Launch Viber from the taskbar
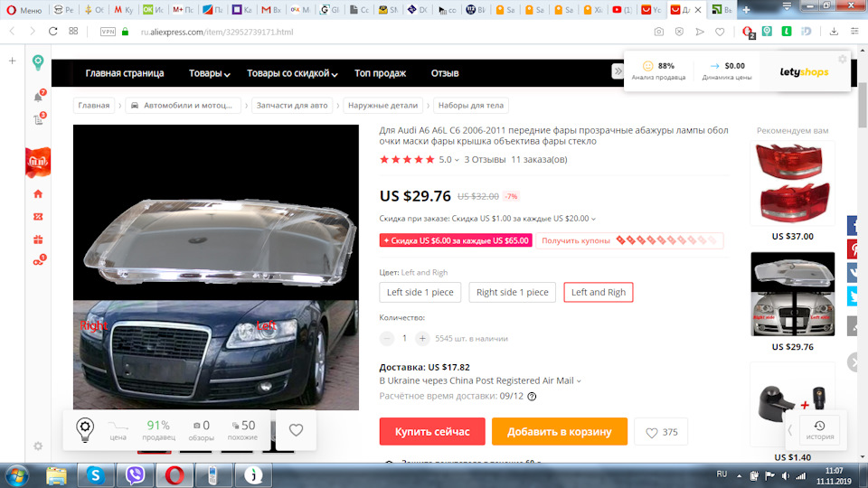This screenshot has width=868, height=488. click(x=135, y=474)
